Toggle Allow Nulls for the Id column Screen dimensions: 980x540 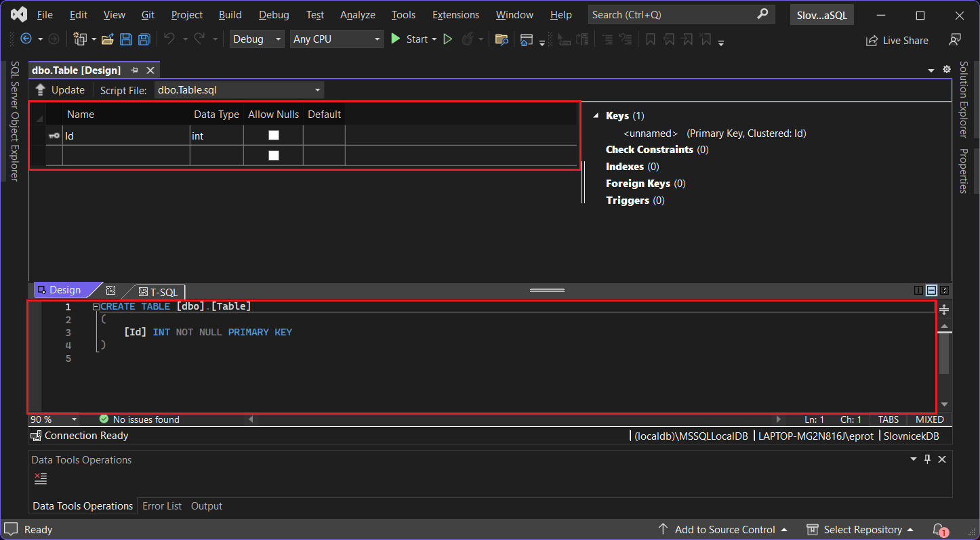click(273, 135)
